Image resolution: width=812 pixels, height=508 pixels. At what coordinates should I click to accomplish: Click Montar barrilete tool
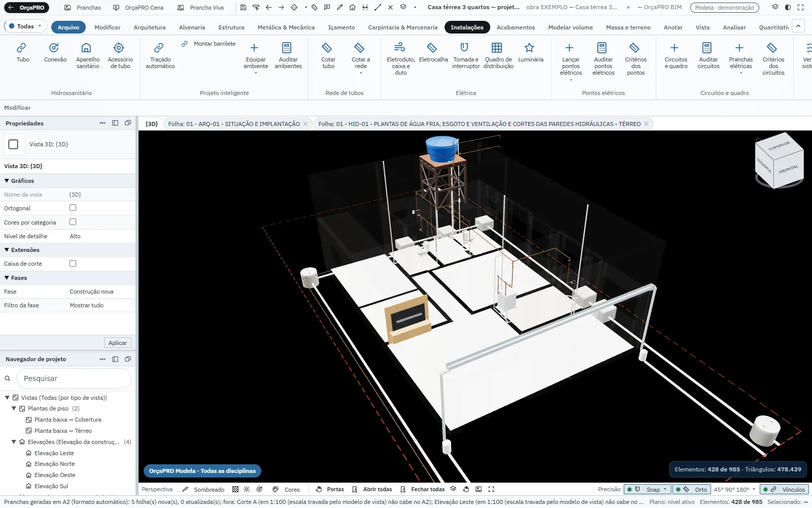[x=209, y=44]
